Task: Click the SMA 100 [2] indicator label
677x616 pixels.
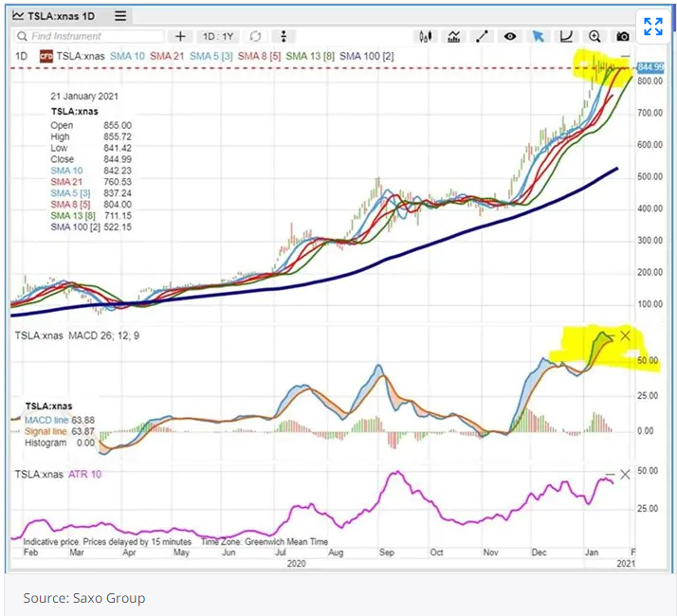Action: tap(366, 57)
